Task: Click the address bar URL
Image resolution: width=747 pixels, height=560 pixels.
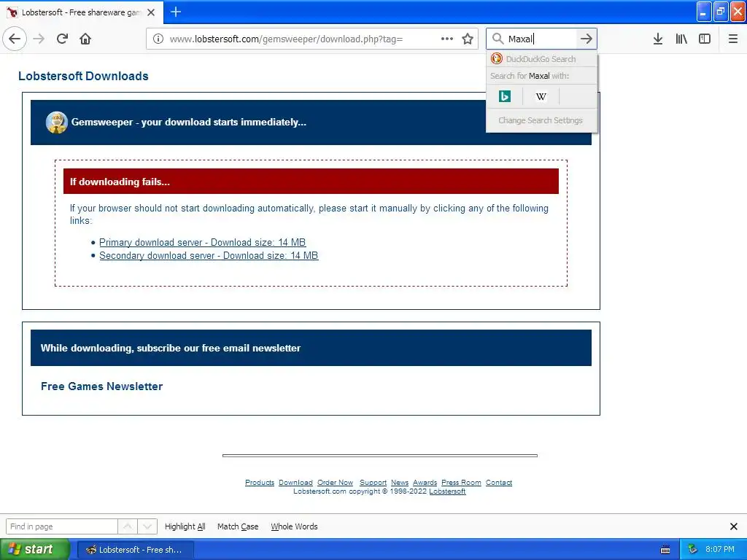Action: pyautogui.click(x=286, y=39)
